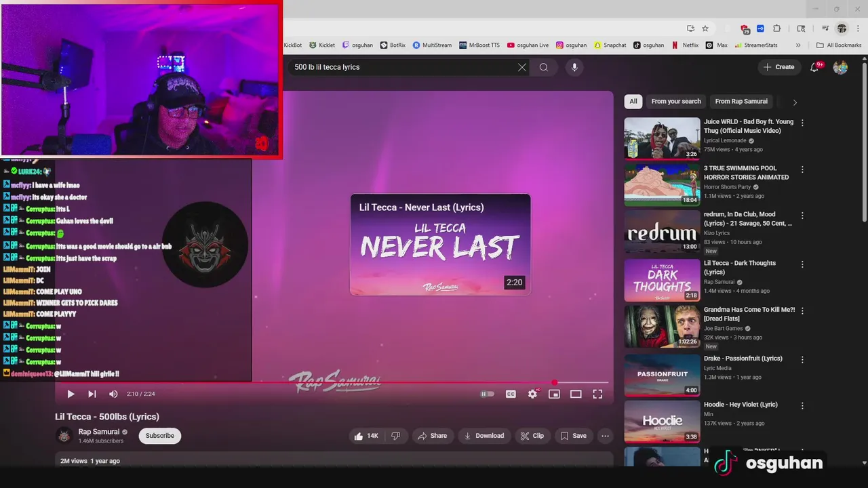Share the video

[x=432, y=436]
